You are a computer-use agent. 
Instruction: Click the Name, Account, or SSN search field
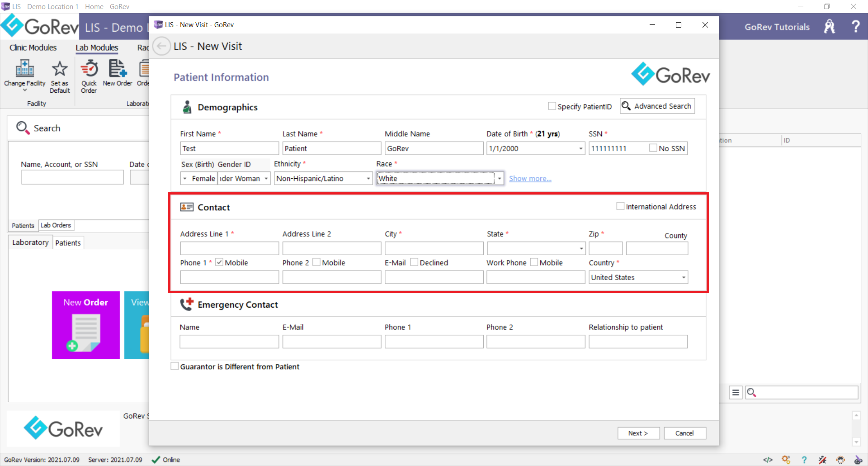pyautogui.click(x=72, y=177)
